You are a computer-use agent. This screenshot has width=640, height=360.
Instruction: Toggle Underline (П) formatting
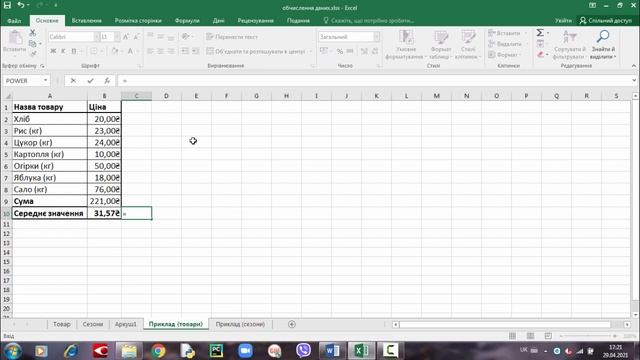pos(74,51)
